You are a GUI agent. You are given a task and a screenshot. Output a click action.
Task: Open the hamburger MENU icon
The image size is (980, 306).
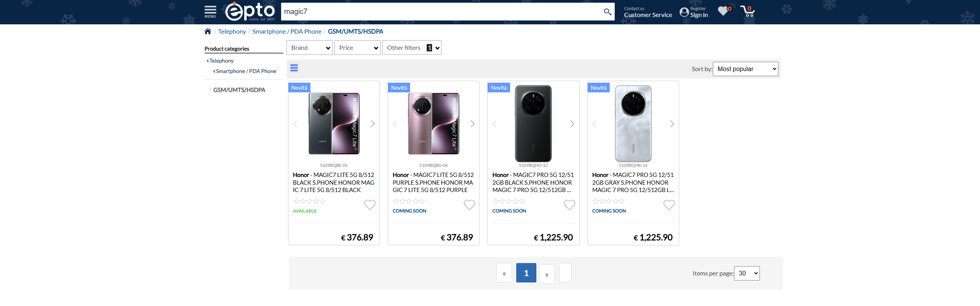[210, 12]
